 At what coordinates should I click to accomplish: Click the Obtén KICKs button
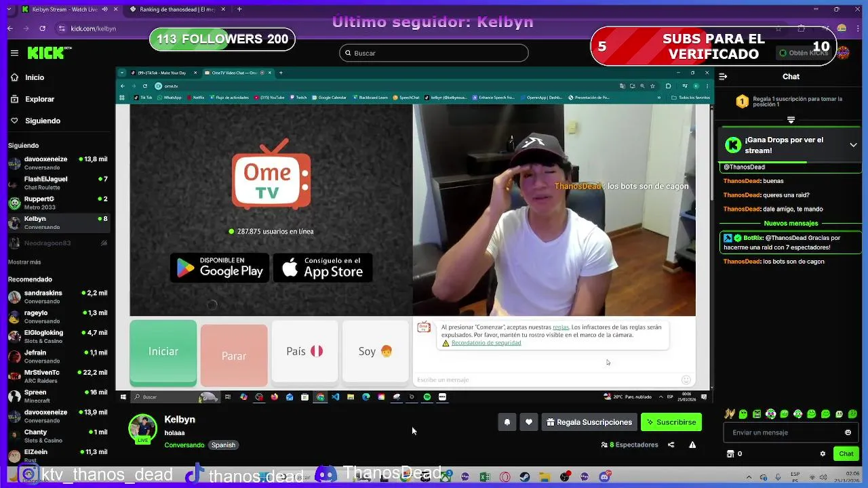point(804,53)
